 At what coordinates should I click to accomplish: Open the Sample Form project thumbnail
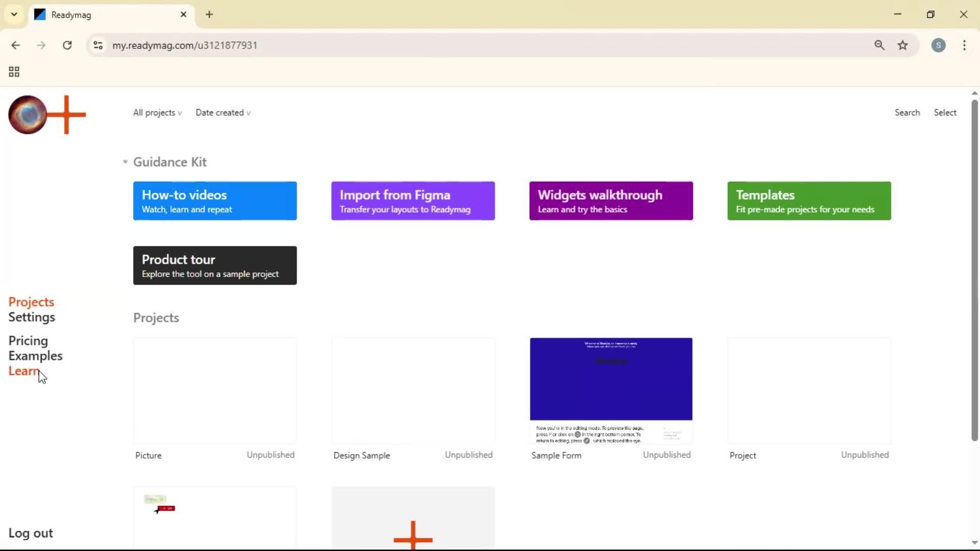[x=611, y=390]
